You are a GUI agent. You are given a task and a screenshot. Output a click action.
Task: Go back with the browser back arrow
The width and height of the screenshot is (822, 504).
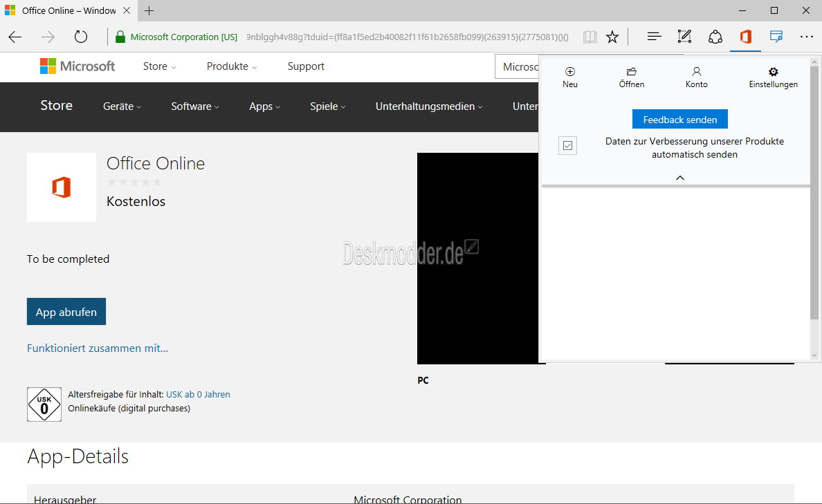(15, 37)
